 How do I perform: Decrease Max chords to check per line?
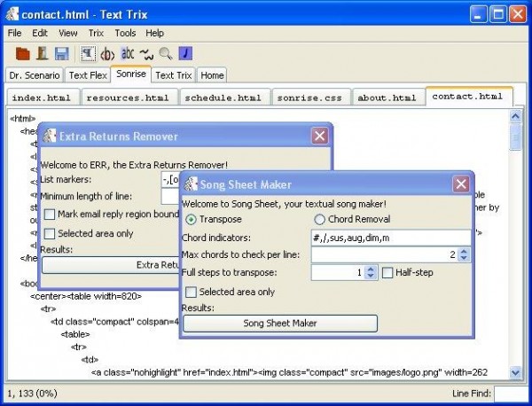click(x=464, y=258)
